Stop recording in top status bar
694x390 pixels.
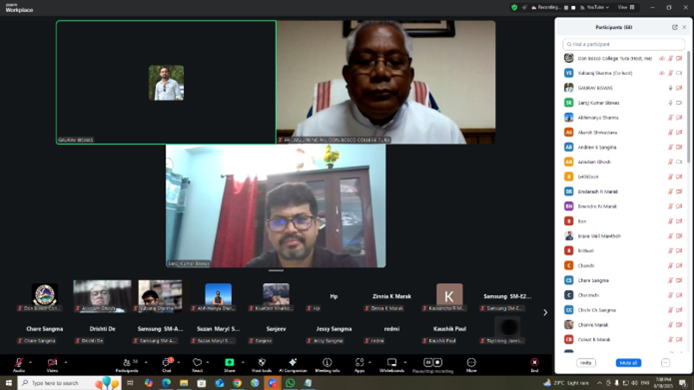pyautogui.click(x=573, y=8)
